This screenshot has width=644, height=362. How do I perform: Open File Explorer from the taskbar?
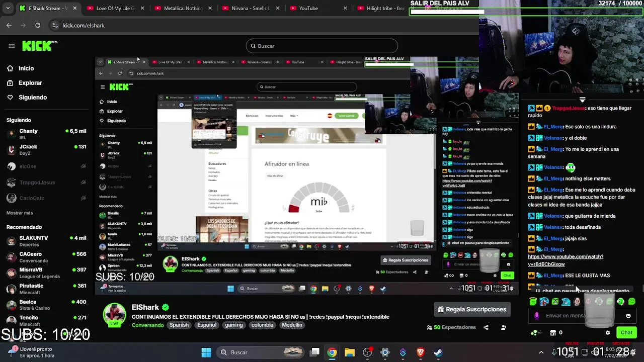click(x=350, y=352)
